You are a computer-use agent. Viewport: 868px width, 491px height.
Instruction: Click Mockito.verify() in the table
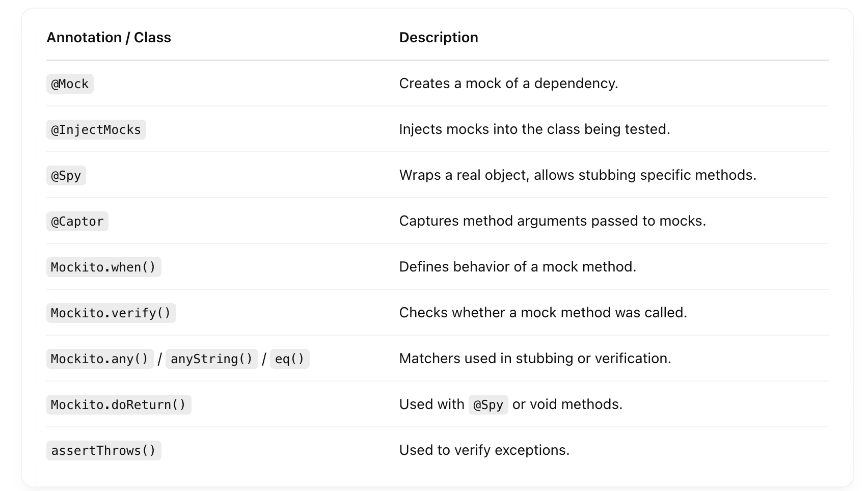(111, 313)
